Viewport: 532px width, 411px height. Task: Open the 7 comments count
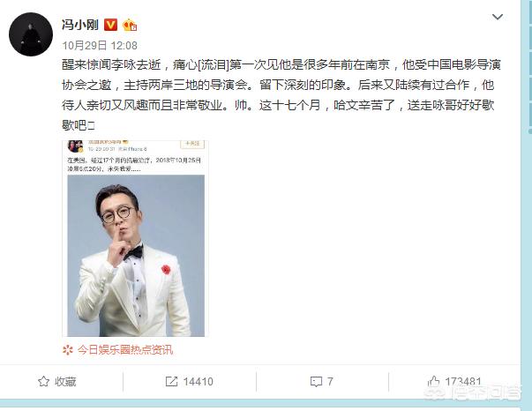pos(330,382)
